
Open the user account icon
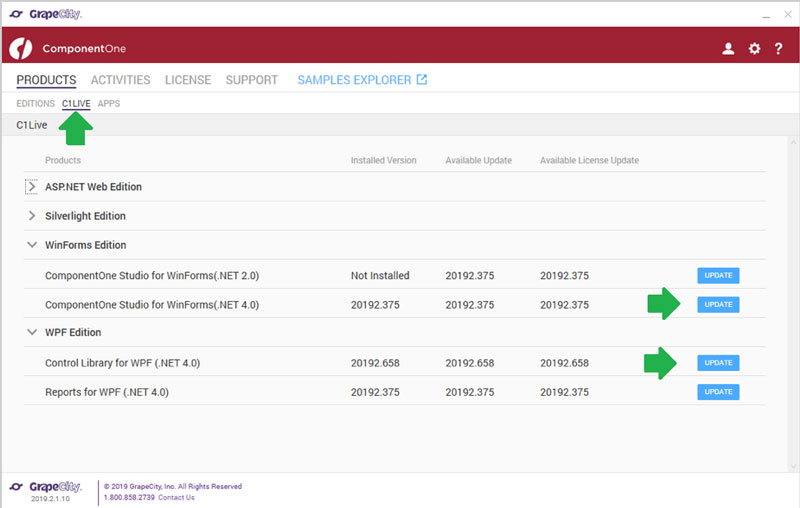pyautogui.click(x=728, y=48)
